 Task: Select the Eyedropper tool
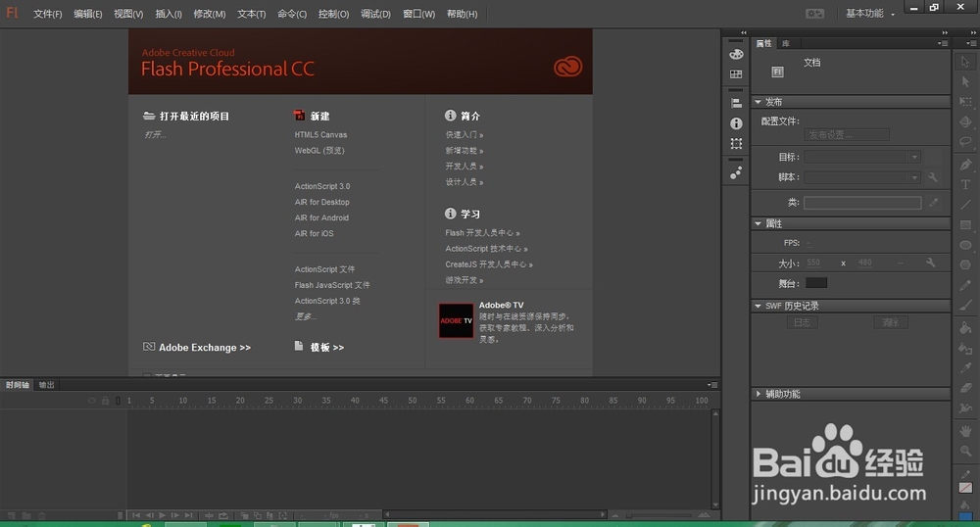click(x=965, y=367)
